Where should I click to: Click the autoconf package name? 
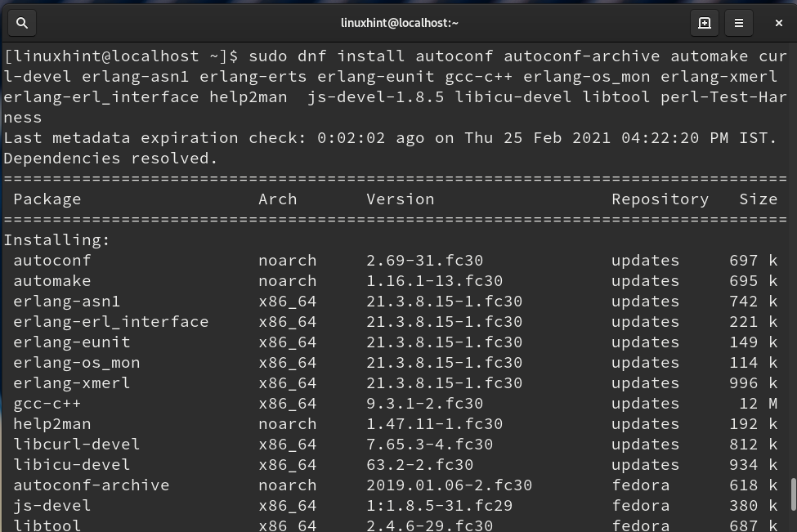click(x=52, y=260)
